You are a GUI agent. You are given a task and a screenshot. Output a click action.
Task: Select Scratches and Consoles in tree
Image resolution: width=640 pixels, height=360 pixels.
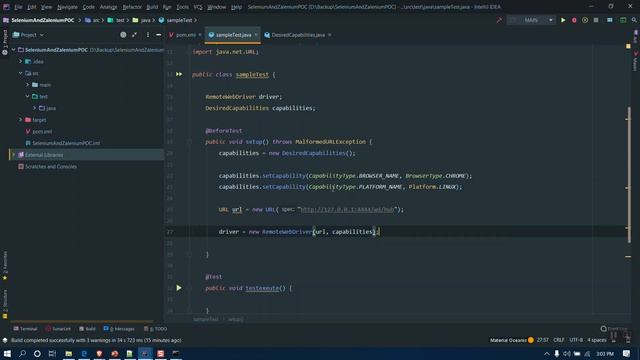(x=51, y=167)
